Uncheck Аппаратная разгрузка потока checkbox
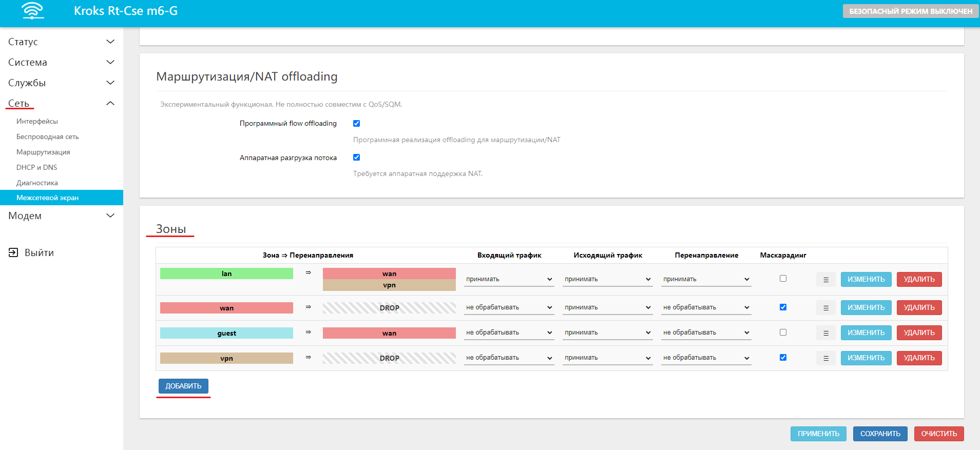This screenshot has height=450, width=980. 356,158
